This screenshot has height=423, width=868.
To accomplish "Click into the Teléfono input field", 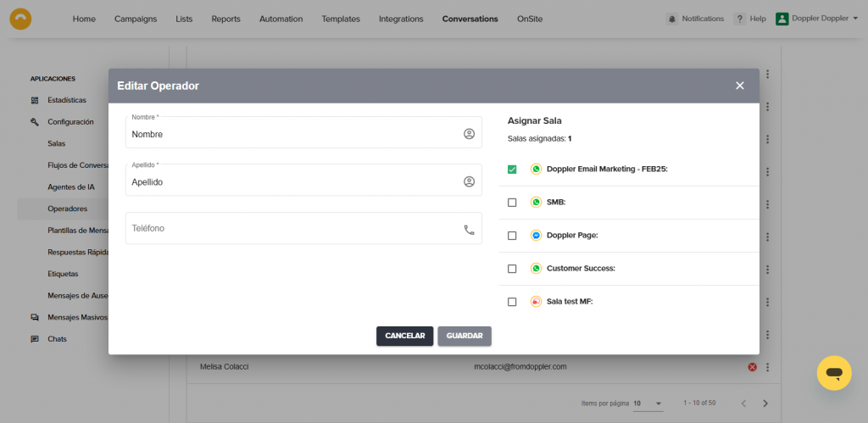I will point(303,228).
